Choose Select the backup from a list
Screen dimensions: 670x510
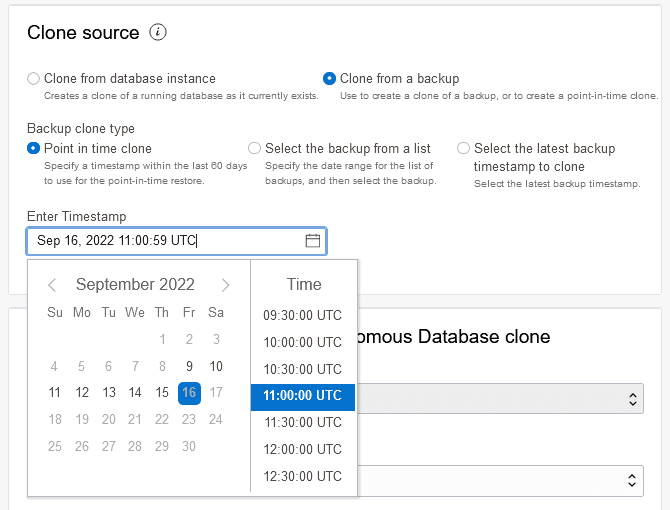pos(254,148)
